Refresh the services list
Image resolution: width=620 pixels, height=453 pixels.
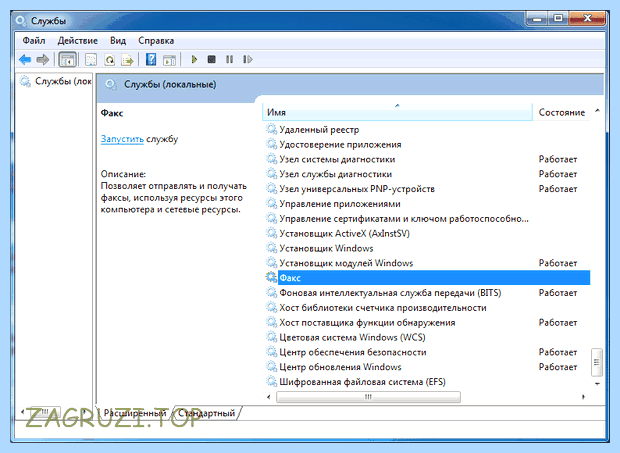109,60
